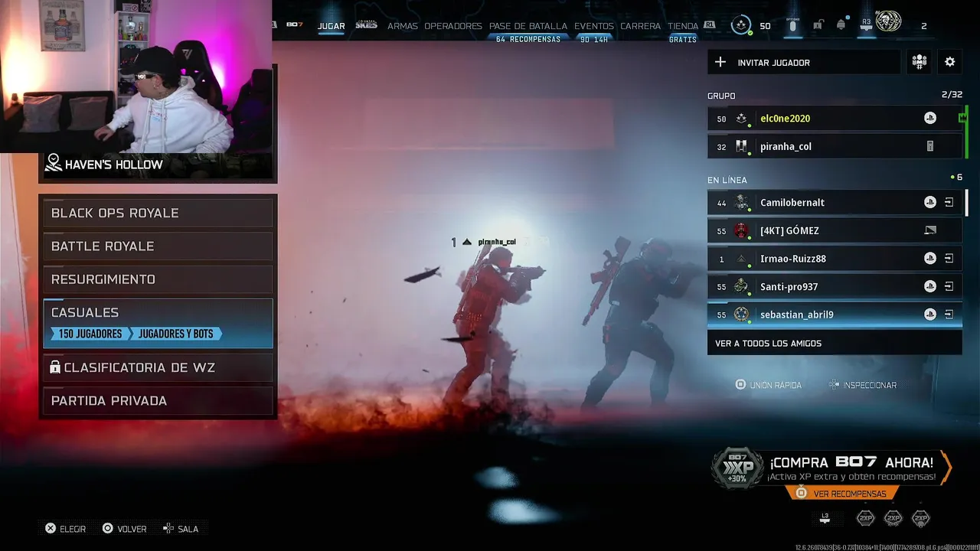
Task: Select friend Santi-pro937
Action: [x=835, y=286]
